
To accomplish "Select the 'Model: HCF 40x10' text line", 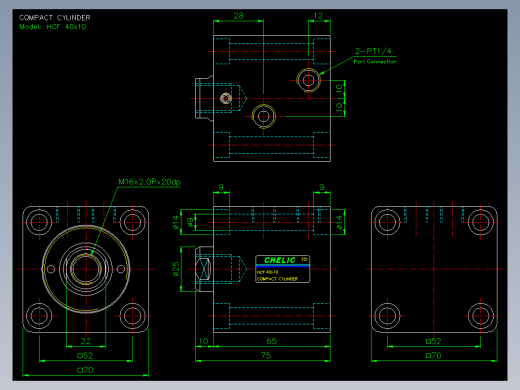I will [x=52, y=27].
